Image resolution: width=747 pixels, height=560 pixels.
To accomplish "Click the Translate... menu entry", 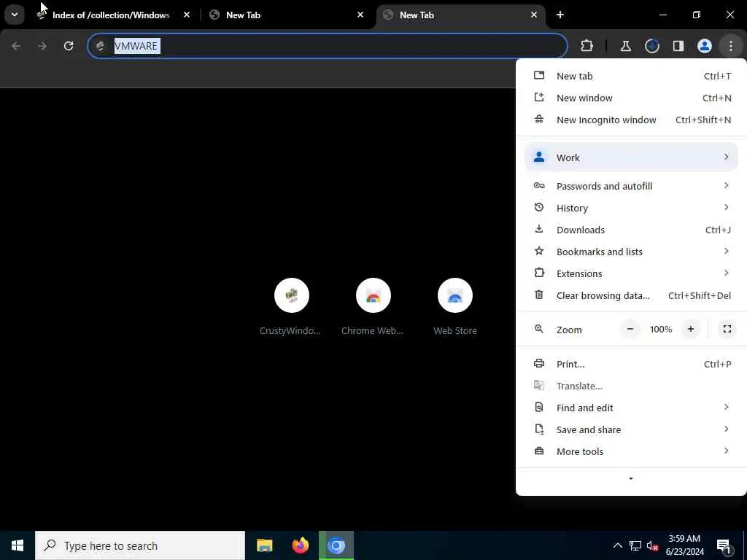I will coord(631,386).
